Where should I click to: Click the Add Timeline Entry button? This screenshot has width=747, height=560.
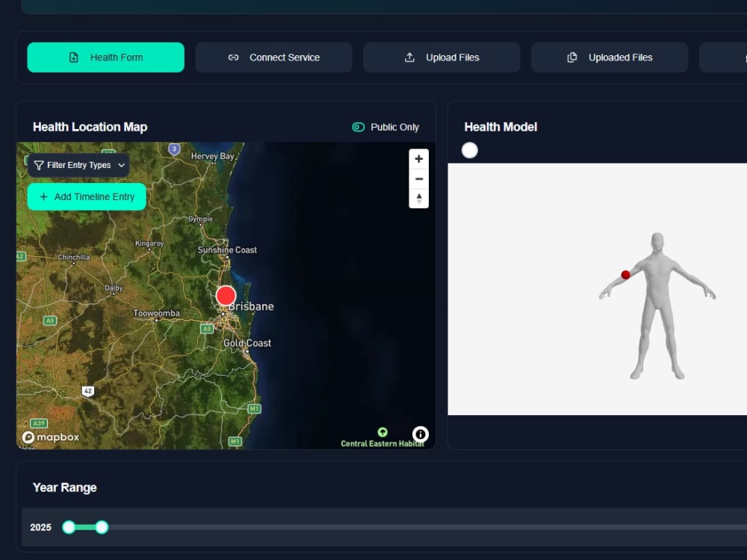click(87, 196)
